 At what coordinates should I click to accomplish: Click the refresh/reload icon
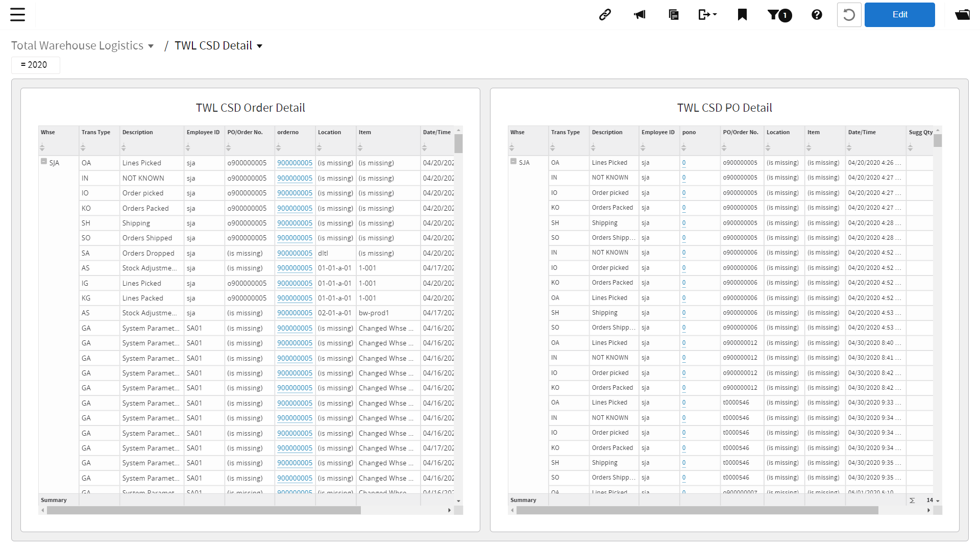(849, 14)
